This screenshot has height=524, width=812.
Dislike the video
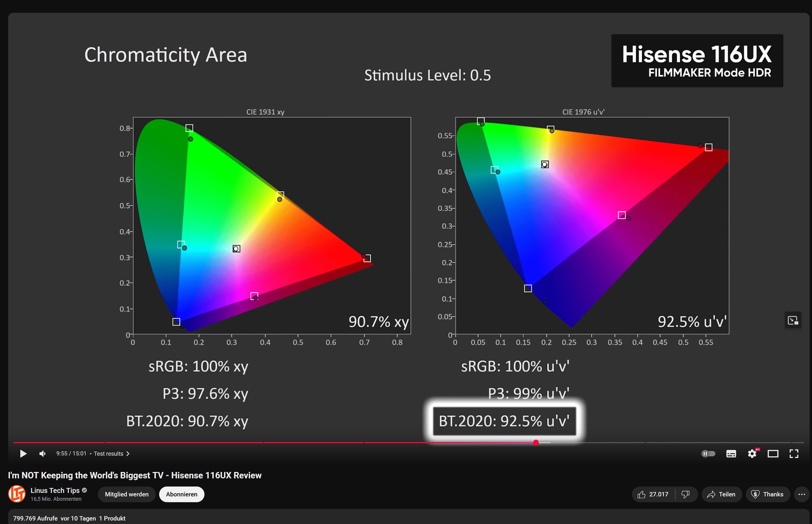(x=685, y=494)
